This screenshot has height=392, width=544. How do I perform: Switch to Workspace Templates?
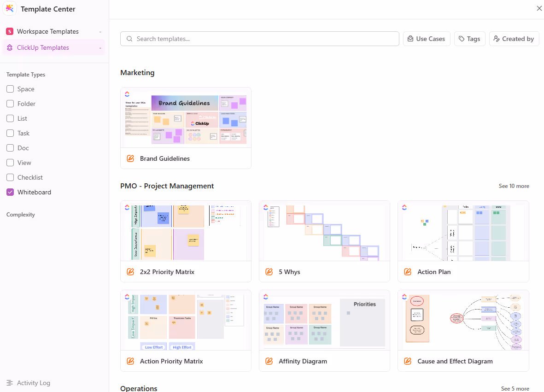click(48, 31)
